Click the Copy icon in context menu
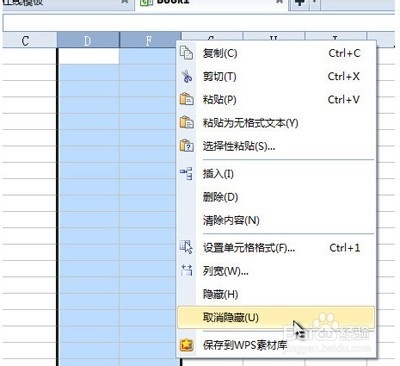The width and height of the screenshot is (400, 366). (186, 53)
